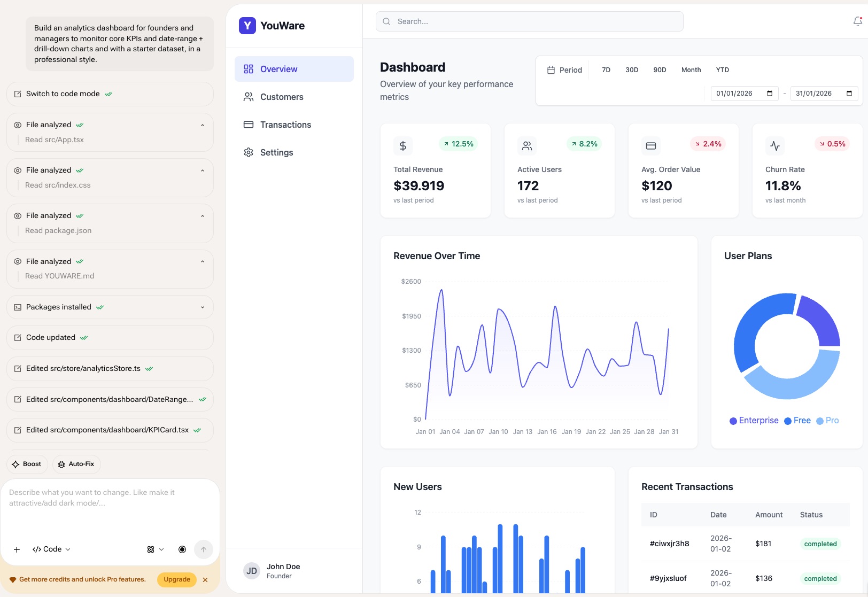The width and height of the screenshot is (868, 597).
Task: Open Settings in sidebar
Action: 294,152
